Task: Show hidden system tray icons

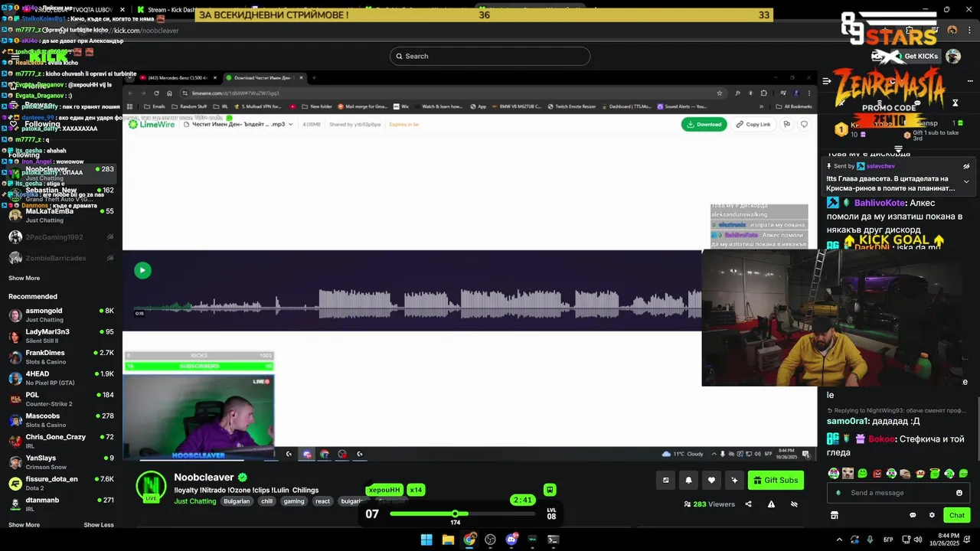Action: point(839,540)
